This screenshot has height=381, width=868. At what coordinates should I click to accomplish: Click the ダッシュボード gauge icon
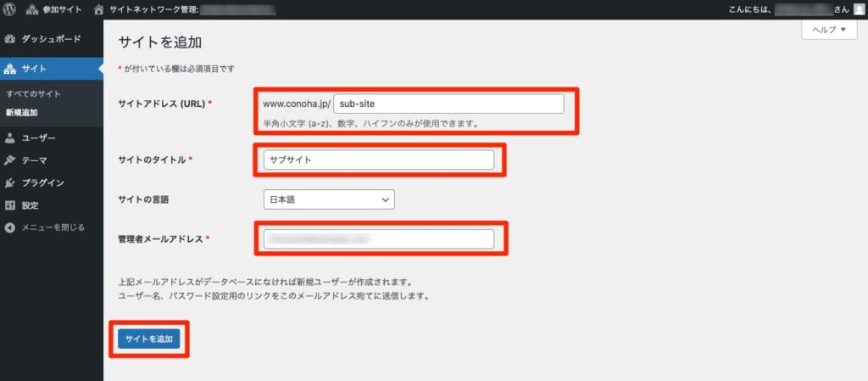(x=10, y=39)
